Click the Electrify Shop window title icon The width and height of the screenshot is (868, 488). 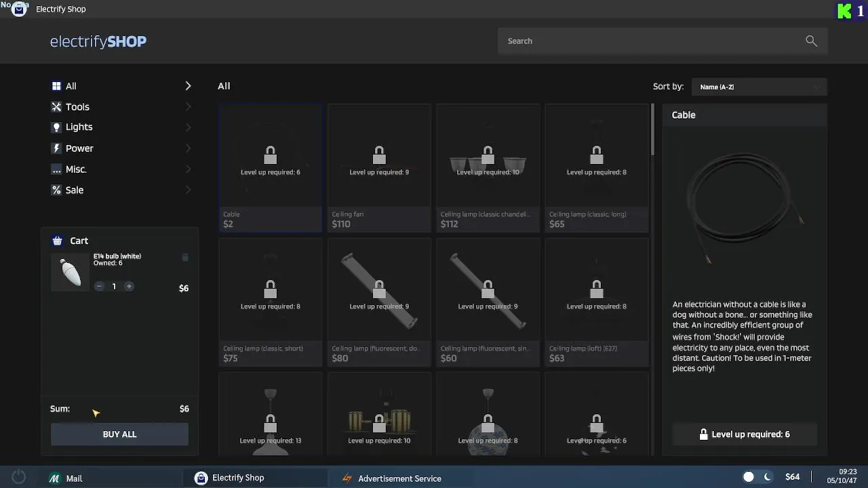tap(19, 9)
